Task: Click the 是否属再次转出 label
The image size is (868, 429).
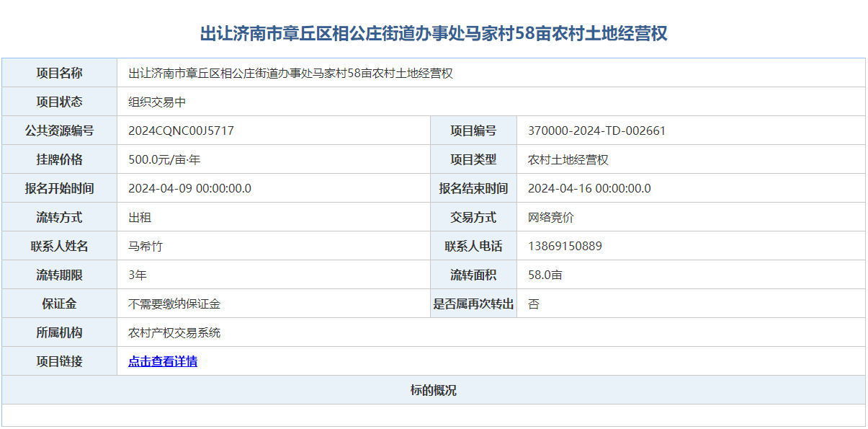Action: click(473, 304)
